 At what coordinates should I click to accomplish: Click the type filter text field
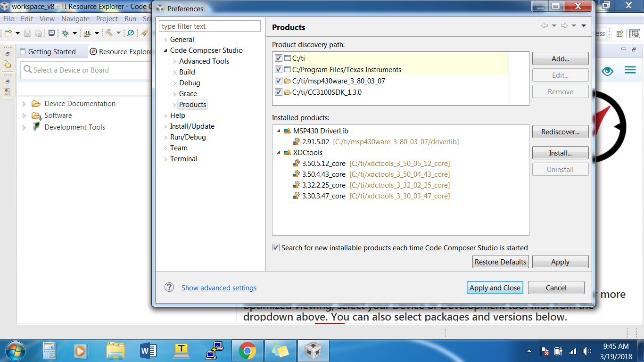(x=210, y=26)
